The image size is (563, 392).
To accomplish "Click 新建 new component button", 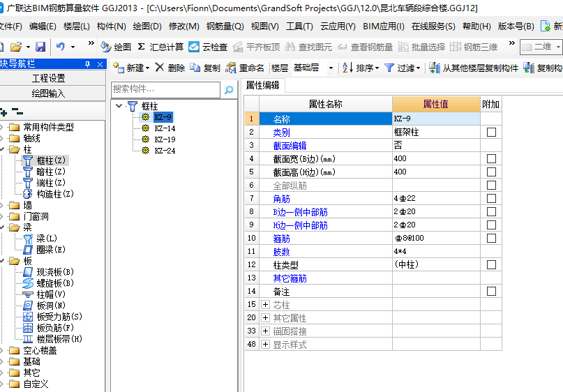I will pos(130,68).
